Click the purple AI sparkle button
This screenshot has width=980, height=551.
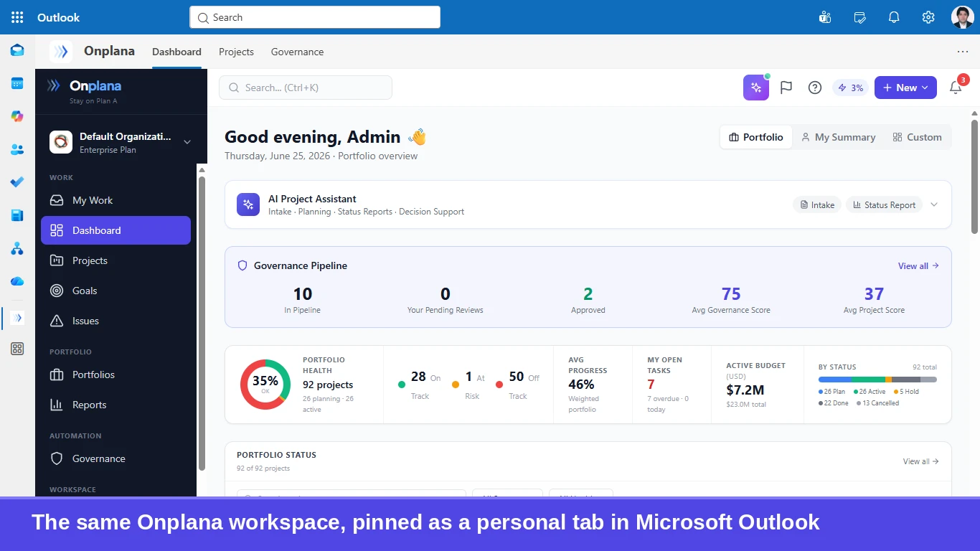coord(756,88)
